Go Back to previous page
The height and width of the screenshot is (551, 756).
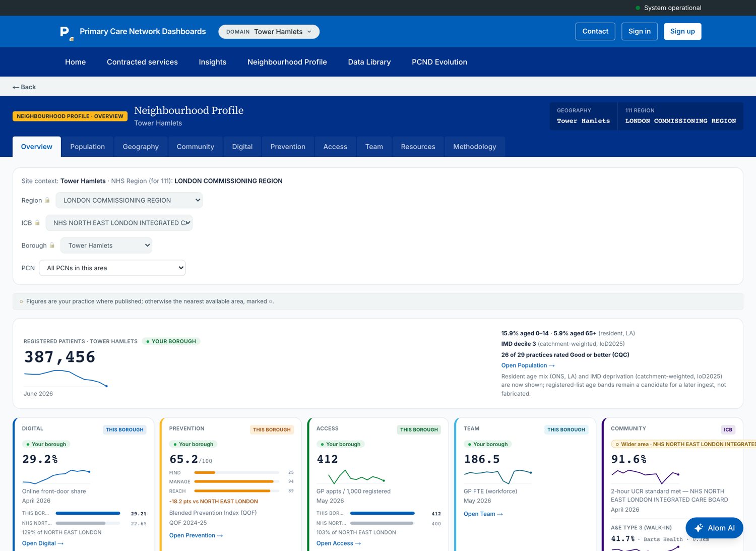pyautogui.click(x=24, y=87)
